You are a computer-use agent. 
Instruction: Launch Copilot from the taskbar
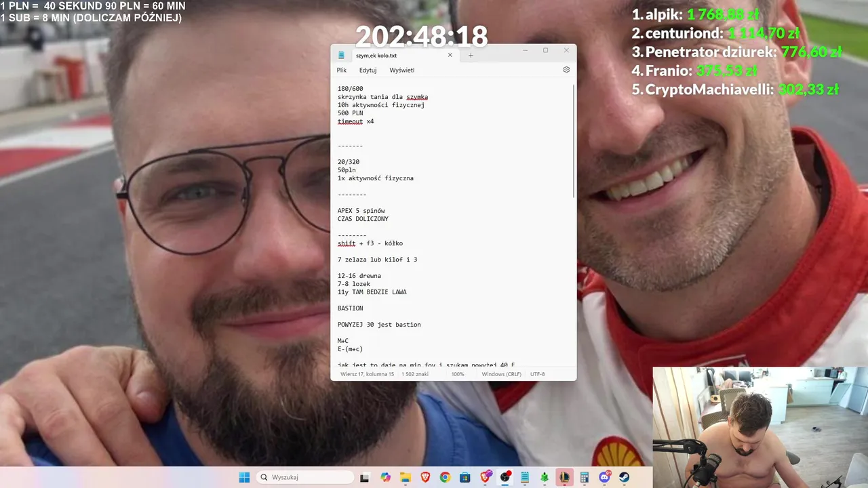385,478
